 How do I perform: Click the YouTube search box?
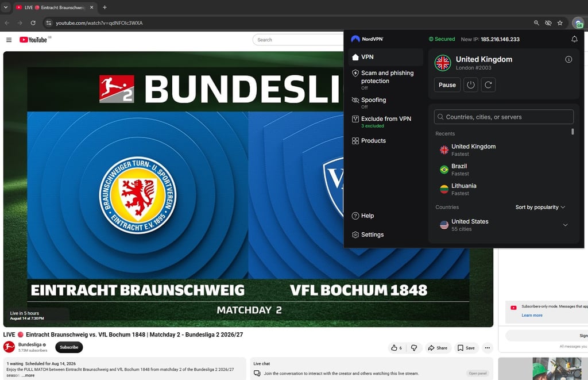(298, 40)
